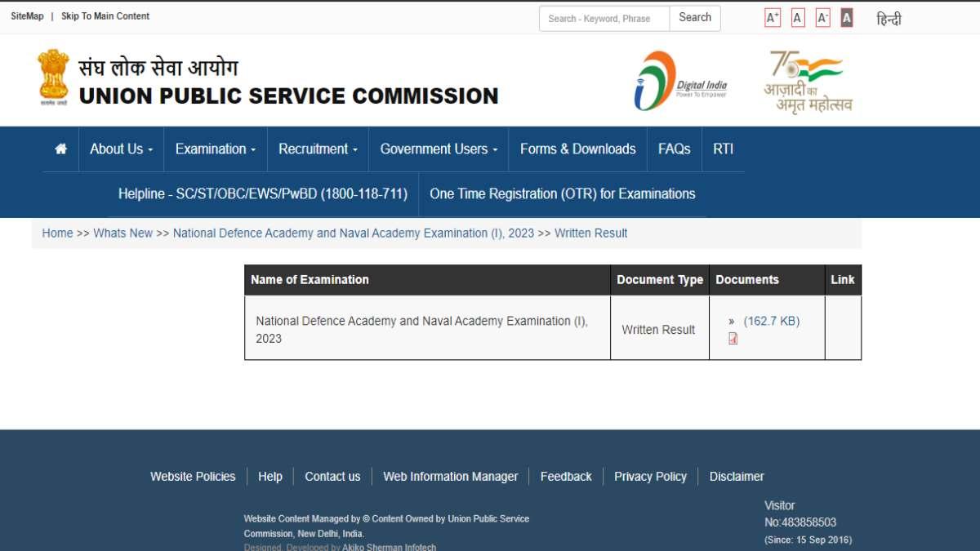
Task: Enable high contrast with the dark A icon
Action: tap(846, 16)
